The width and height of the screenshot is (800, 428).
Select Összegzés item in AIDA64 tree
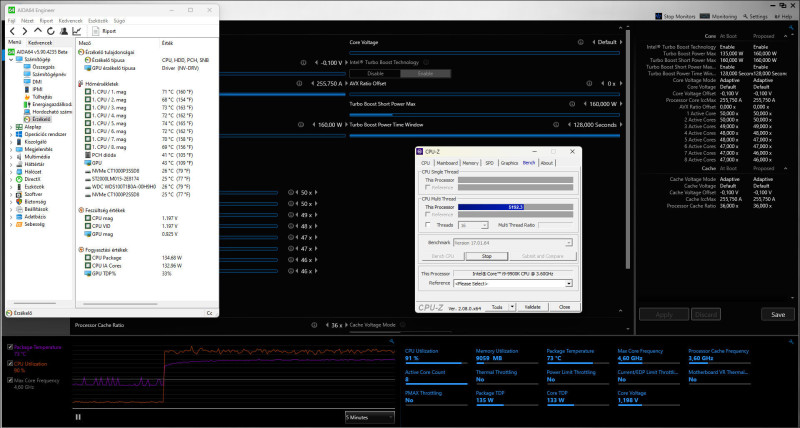point(43,67)
